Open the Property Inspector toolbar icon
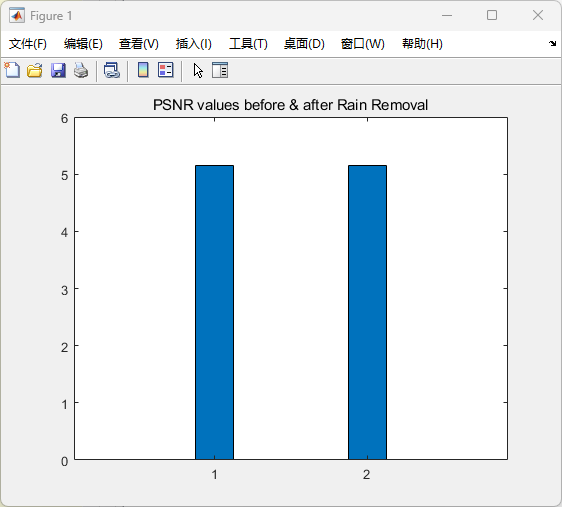 (x=220, y=70)
